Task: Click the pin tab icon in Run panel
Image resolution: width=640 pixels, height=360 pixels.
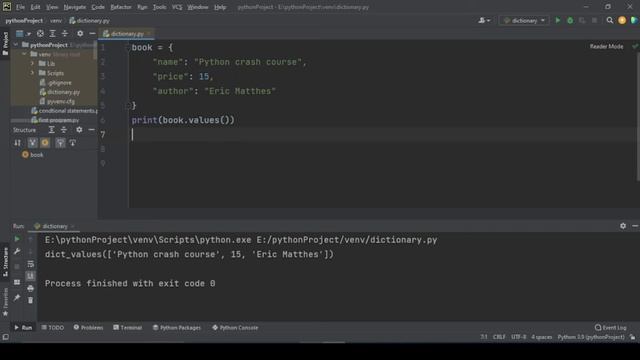Action: 17,298
